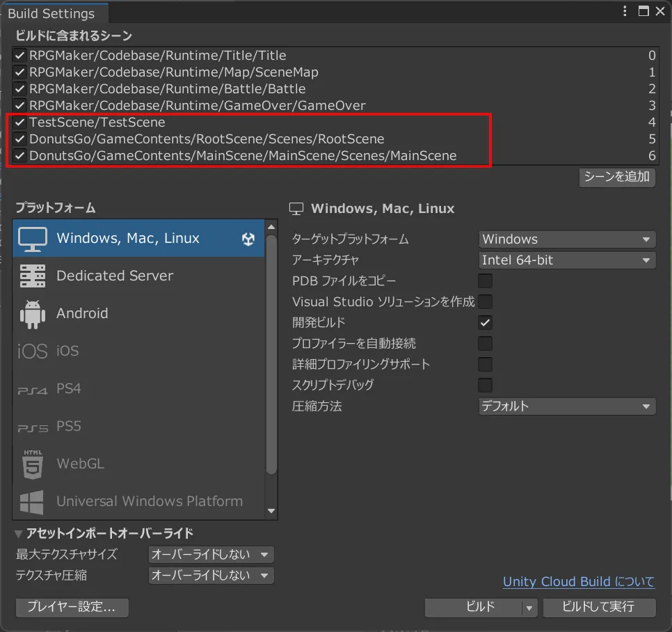Image resolution: width=672 pixels, height=632 pixels.
Task: Choose the PS5 platform icon
Action: click(x=33, y=427)
